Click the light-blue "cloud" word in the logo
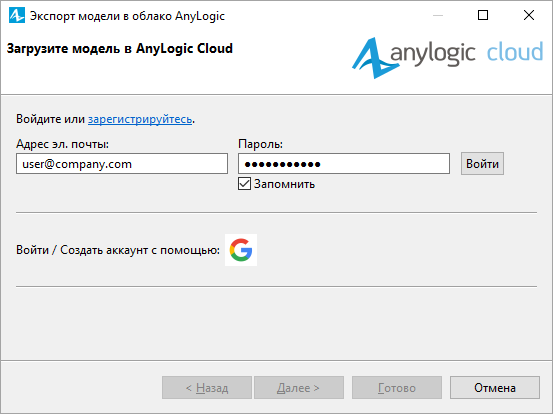The height and width of the screenshot is (414, 553). (515, 52)
